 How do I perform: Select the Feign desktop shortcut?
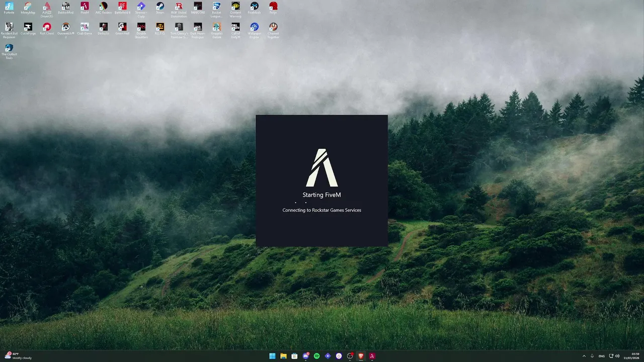tap(273, 8)
